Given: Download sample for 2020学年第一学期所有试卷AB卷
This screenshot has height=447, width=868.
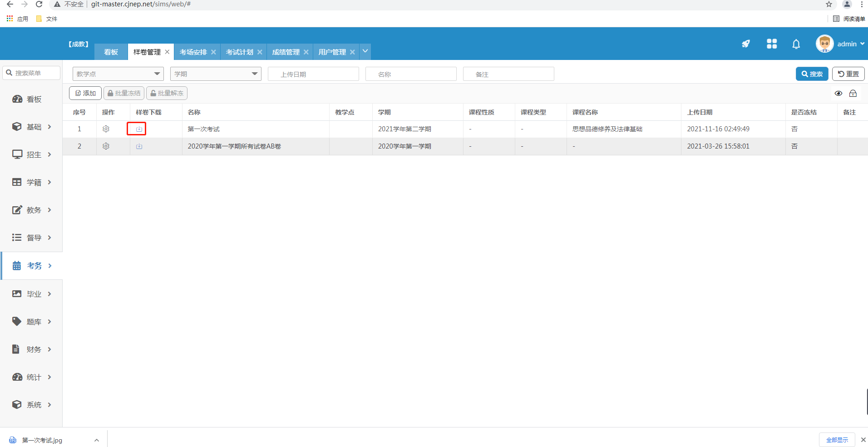Looking at the screenshot, I should coord(139,146).
